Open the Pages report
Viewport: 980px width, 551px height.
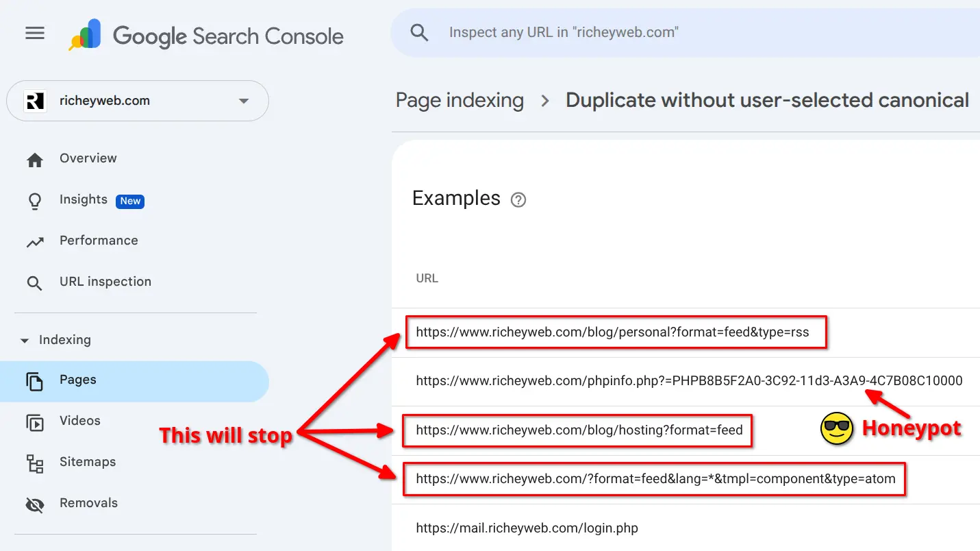[x=78, y=380]
